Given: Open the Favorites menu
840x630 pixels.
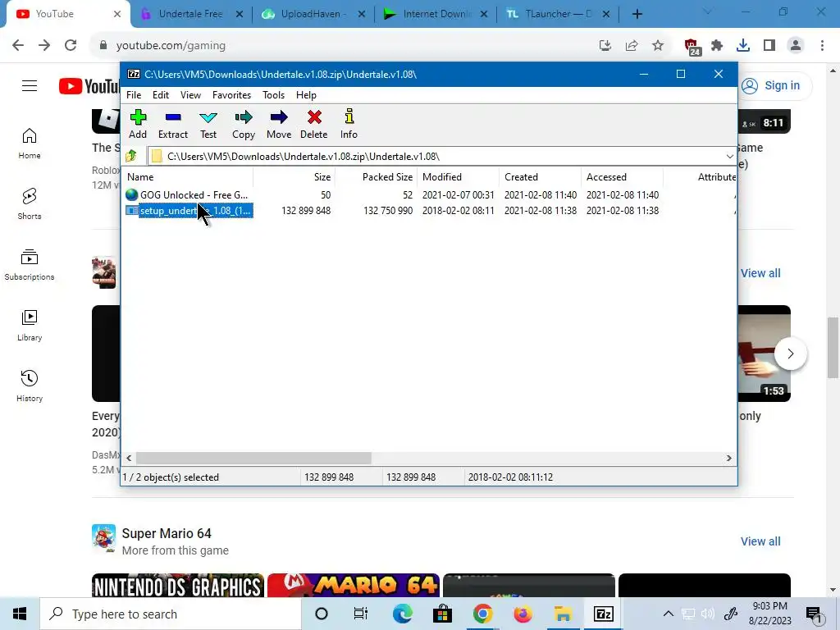Looking at the screenshot, I should (x=231, y=95).
